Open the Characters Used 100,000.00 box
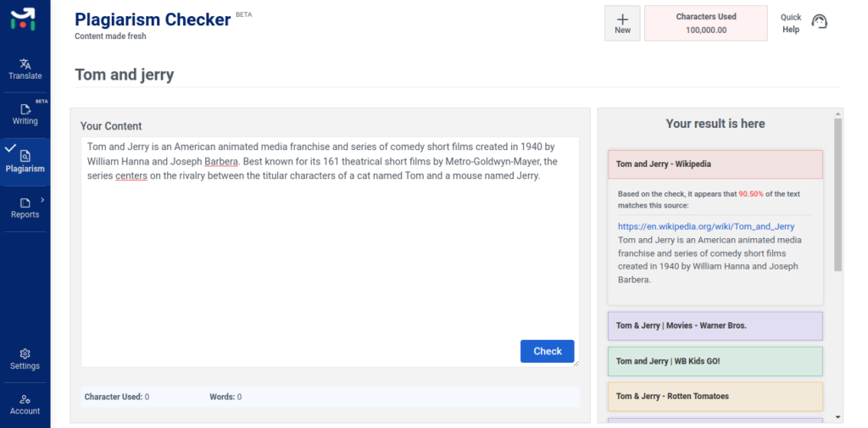The image size is (868, 428). coord(706,23)
